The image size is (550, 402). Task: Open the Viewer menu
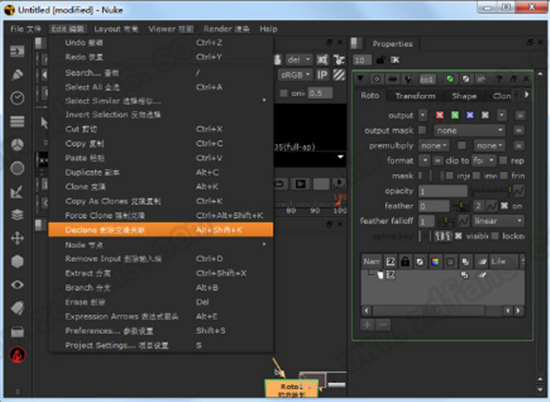pos(171,29)
